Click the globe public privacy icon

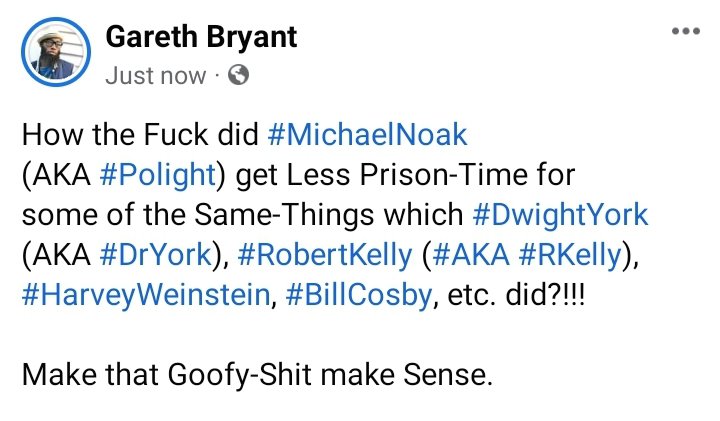(238, 75)
